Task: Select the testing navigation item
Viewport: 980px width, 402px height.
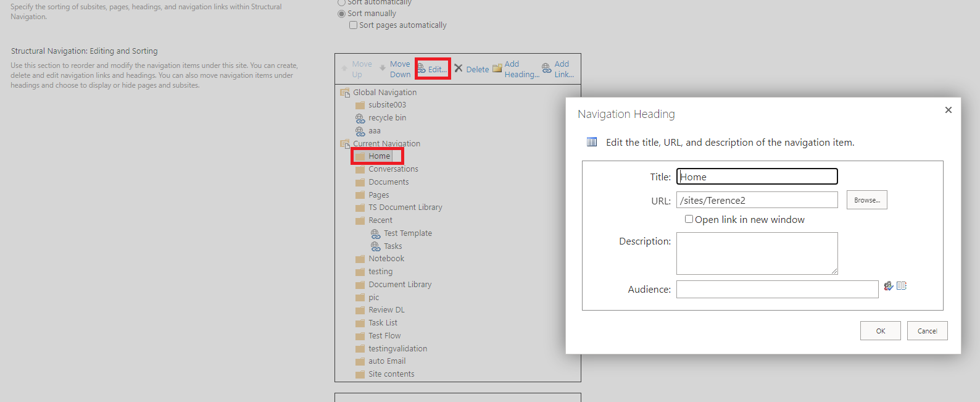Action: [381, 272]
